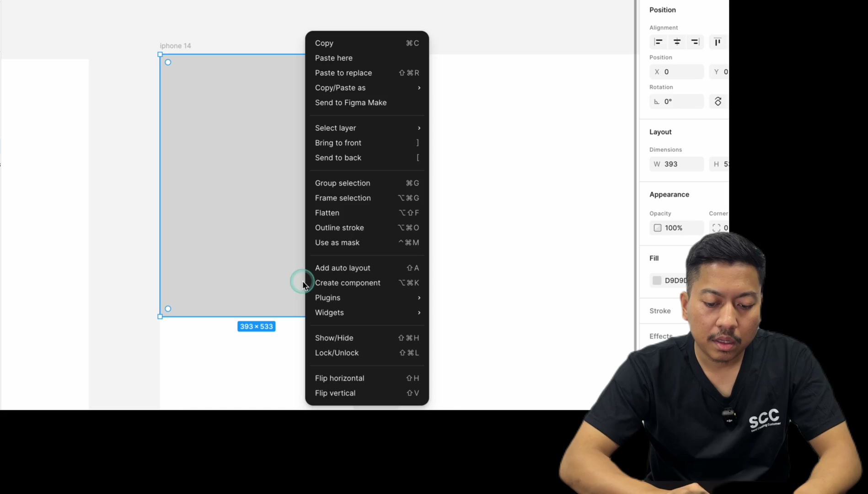Click the rotate 90 degrees icon
Viewport: 868px width, 494px height.
[x=718, y=102]
